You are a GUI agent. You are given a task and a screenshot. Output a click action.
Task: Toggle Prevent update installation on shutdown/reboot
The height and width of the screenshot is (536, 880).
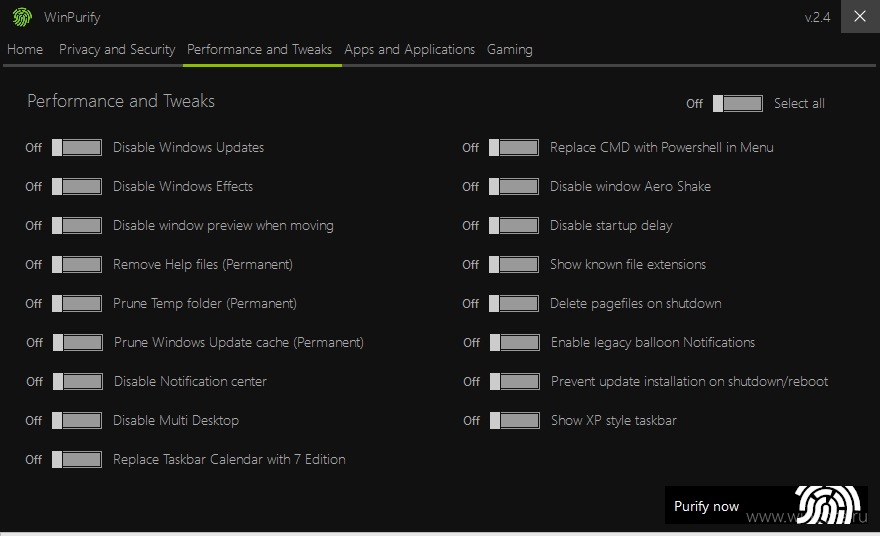tap(515, 382)
